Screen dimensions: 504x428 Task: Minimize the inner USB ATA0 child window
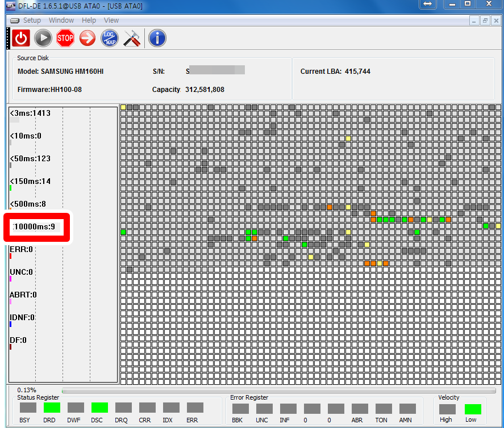coord(473,21)
